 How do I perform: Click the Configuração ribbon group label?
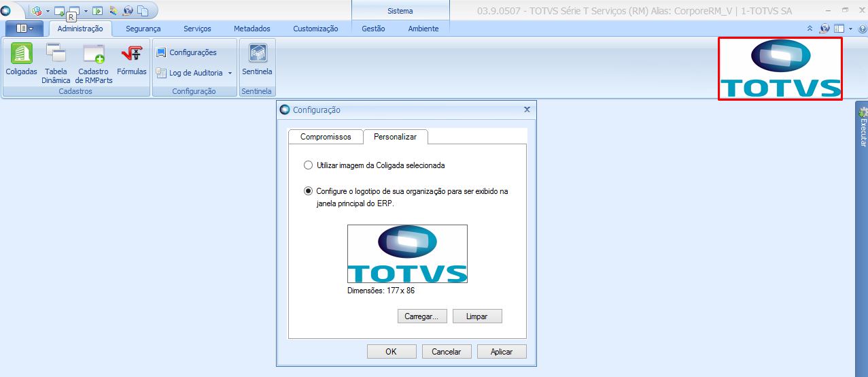pos(194,91)
